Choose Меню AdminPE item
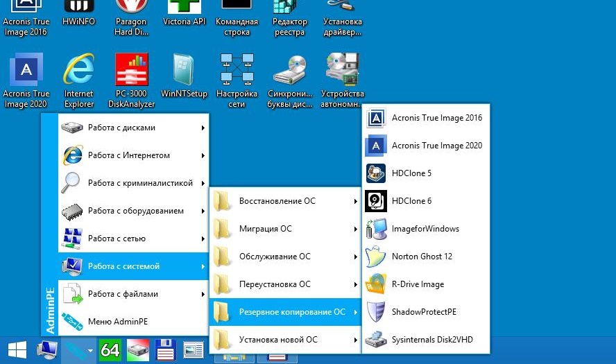This screenshot has width=616, height=364. [x=133, y=322]
